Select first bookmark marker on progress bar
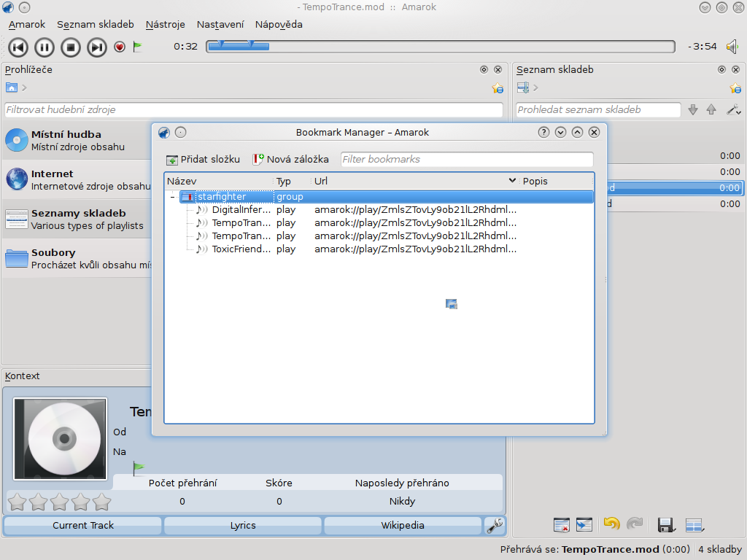Image resolution: width=747 pixels, height=560 pixels. (x=220, y=44)
